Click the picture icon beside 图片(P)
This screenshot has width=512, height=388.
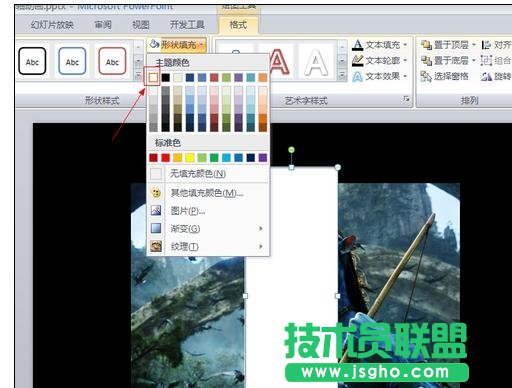156,210
